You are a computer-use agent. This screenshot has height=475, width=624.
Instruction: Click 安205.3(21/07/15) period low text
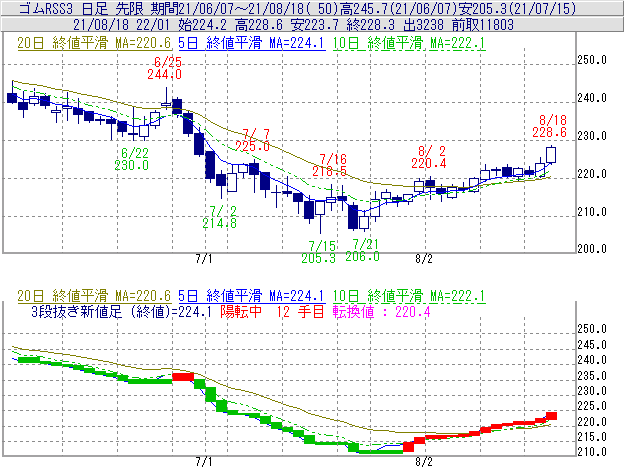coord(517,8)
